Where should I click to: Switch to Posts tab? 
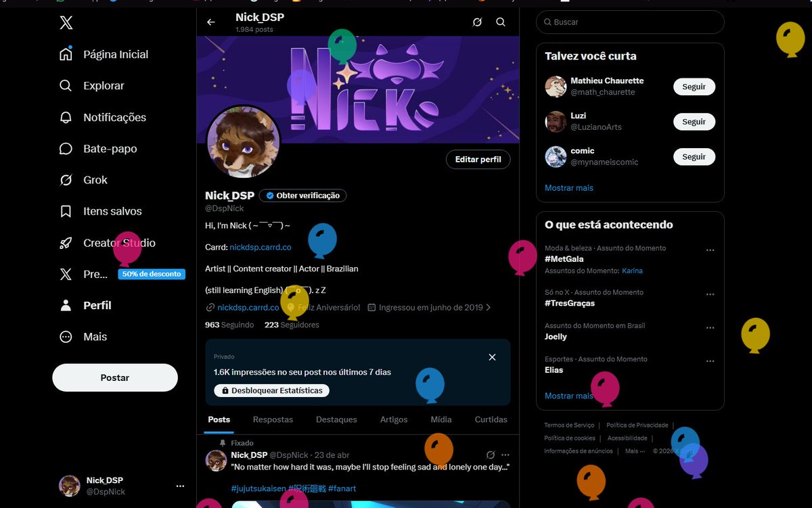219,419
